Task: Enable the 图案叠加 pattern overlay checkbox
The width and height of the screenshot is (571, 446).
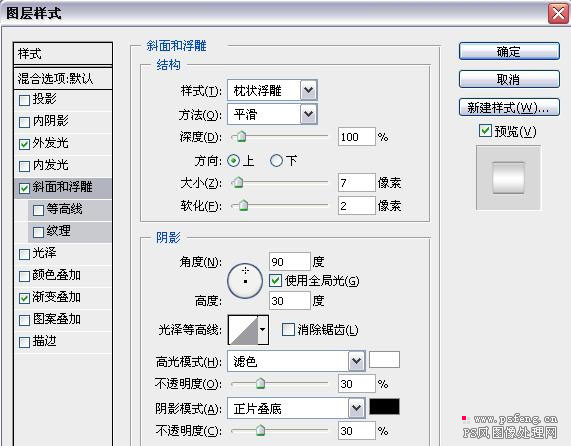Action: point(24,320)
